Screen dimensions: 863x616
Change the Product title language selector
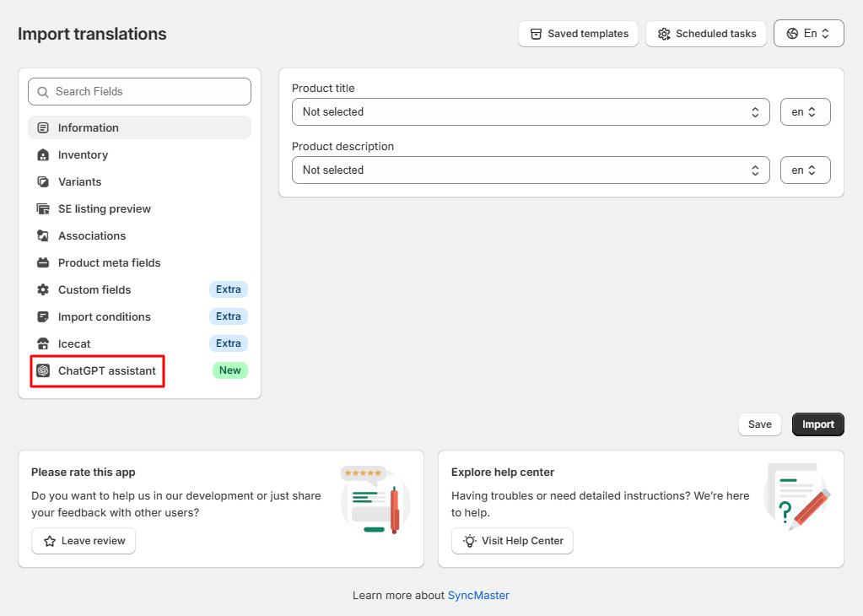[805, 111]
